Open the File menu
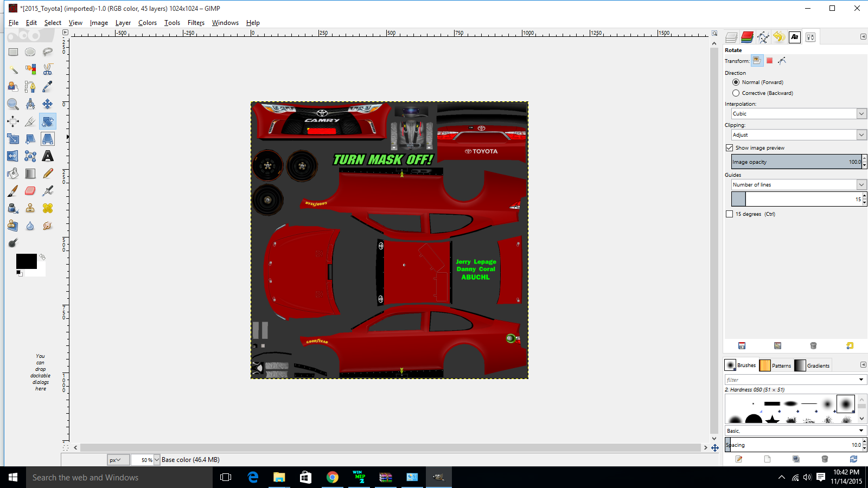 click(14, 23)
